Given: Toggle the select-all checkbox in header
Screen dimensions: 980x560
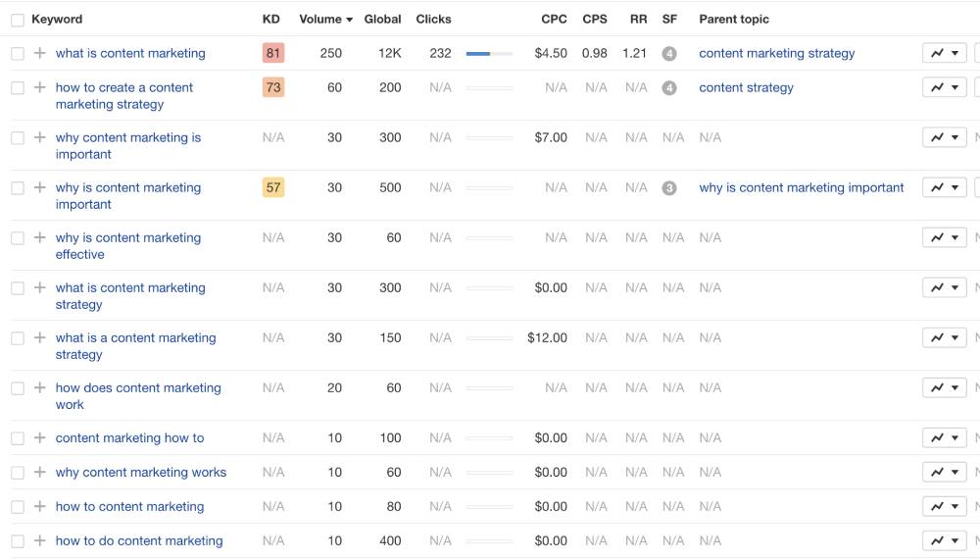Looking at the screenshot, I should (x=17, y=20).
